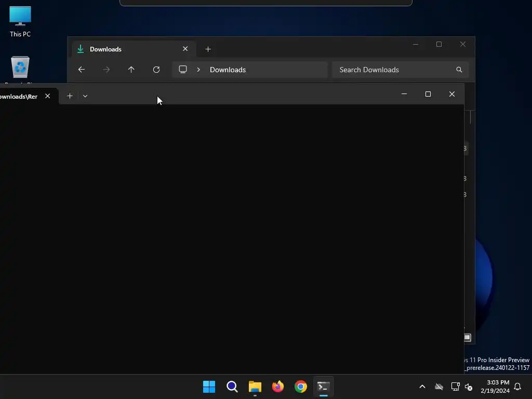The image size is (532, 399).
Task: Go up one folder level in Explorer
Action: pos(131,70)
